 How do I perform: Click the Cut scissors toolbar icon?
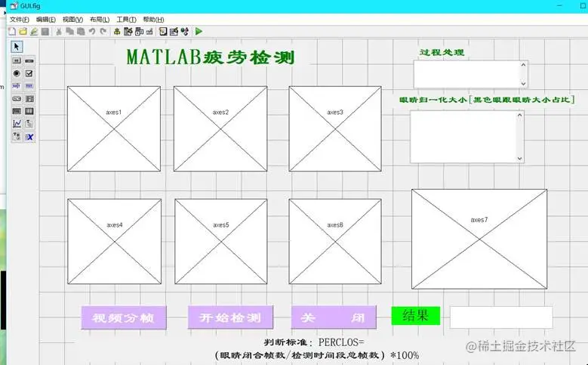pos(59,32)
